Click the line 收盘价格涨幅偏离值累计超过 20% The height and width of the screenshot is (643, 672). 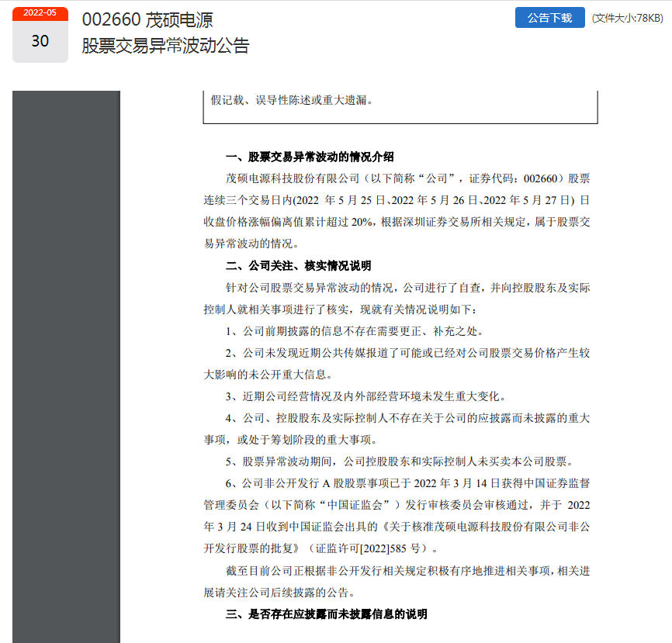(x=397, y=222)
